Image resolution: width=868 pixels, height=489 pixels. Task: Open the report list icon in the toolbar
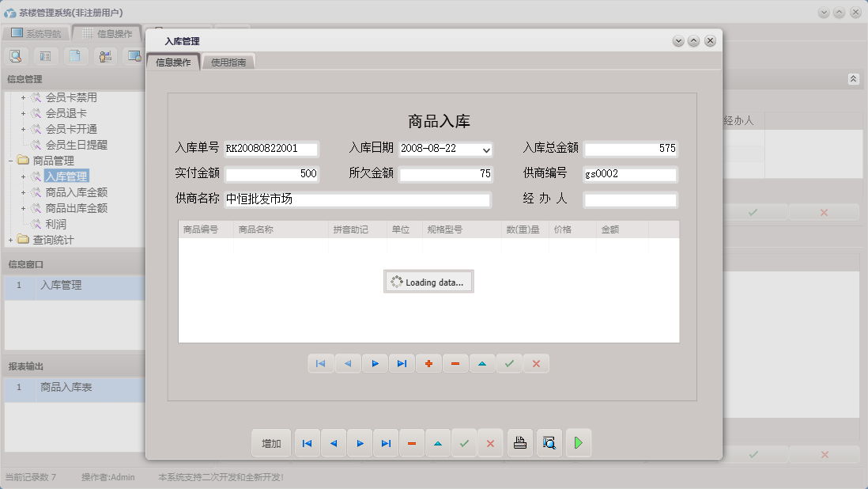tap(45, 56)
